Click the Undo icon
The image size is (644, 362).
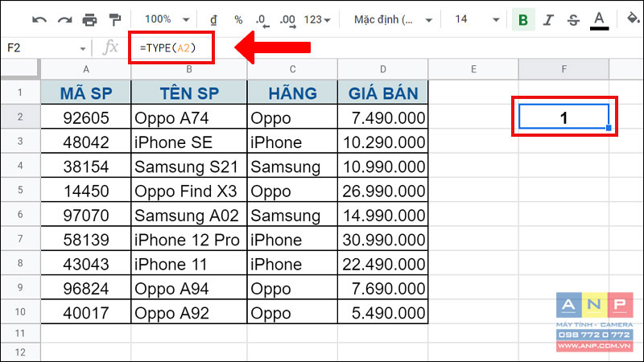(x=39, y=19)
